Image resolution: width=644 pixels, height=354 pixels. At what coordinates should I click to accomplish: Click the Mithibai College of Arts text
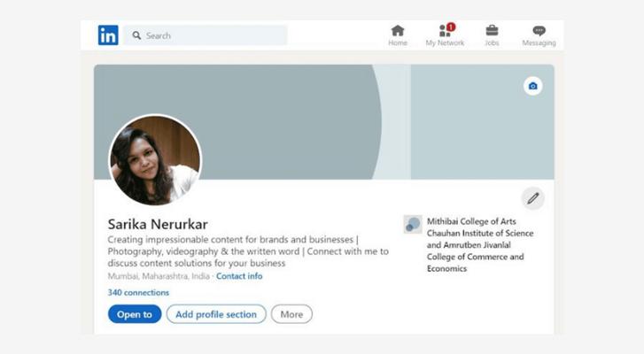(x=480, y=221)
